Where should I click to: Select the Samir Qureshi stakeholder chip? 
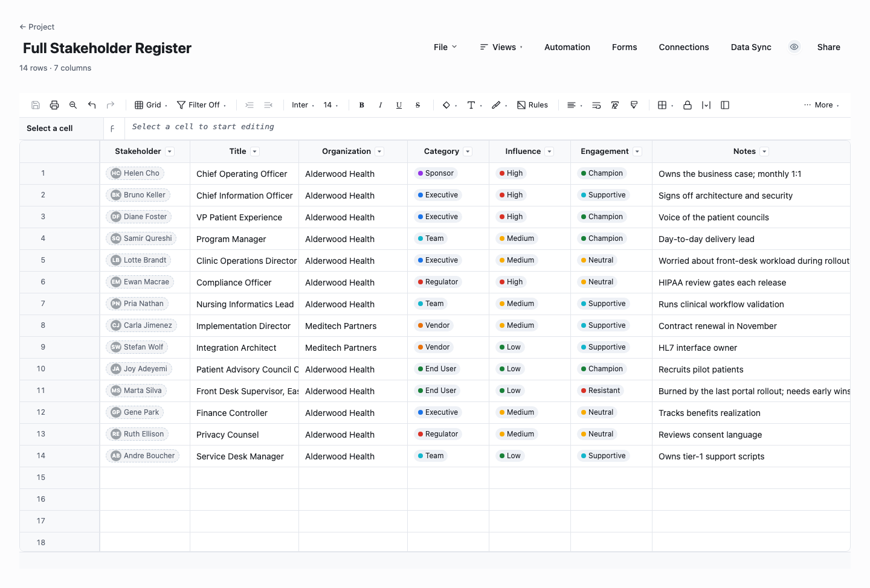point(141,238)
